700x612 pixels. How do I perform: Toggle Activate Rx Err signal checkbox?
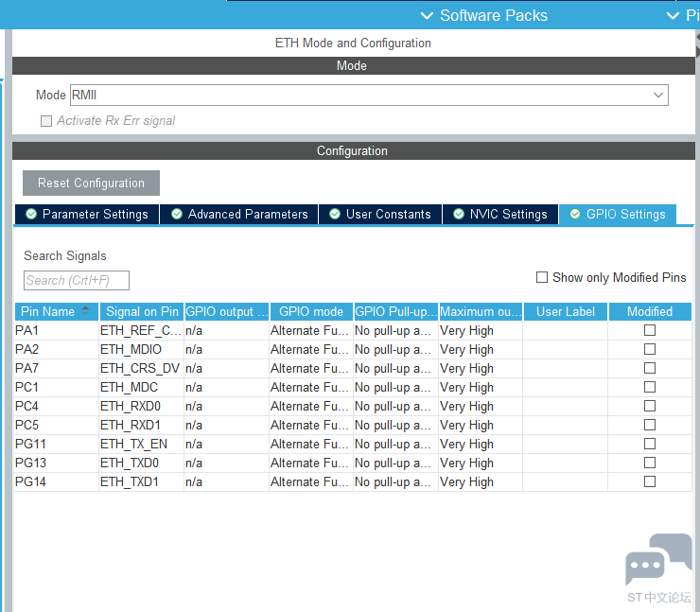click(46, 121)
